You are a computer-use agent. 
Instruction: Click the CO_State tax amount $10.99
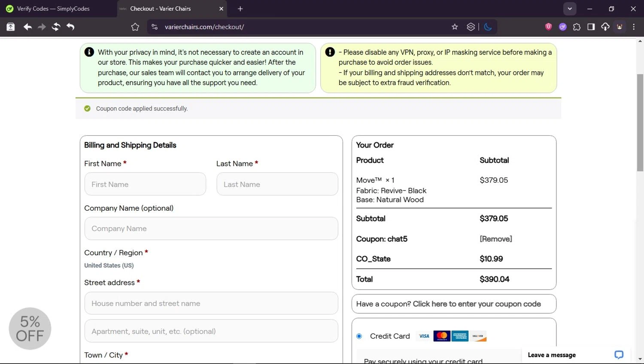(x=491, y=259)
